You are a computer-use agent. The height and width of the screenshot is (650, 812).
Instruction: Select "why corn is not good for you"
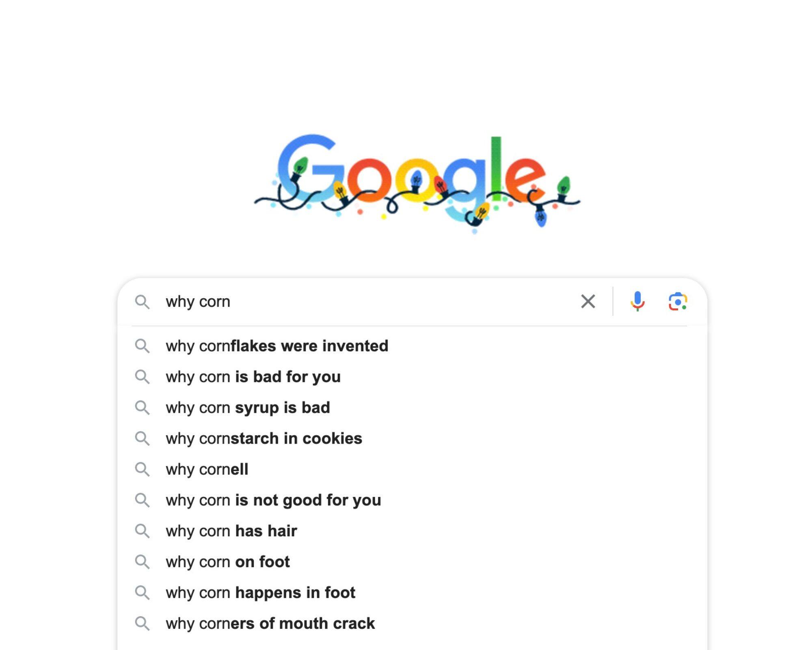click(273, 500)
